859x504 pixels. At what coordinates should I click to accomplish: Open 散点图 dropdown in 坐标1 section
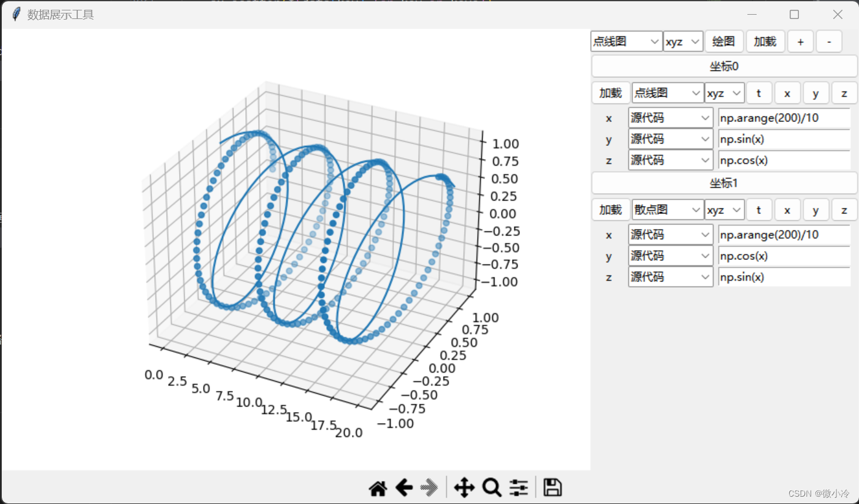click(668, 210)
